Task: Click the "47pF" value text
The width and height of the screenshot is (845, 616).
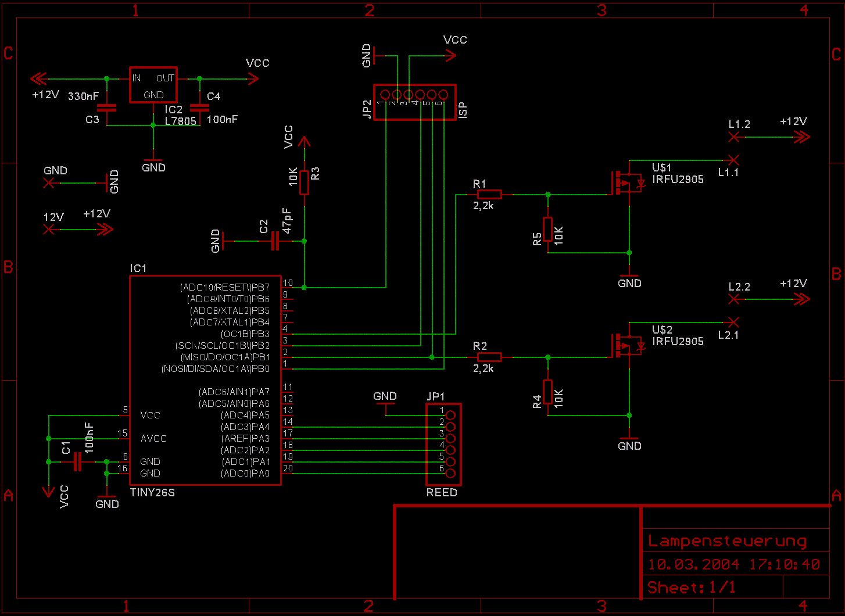Action: pos(287,221)
